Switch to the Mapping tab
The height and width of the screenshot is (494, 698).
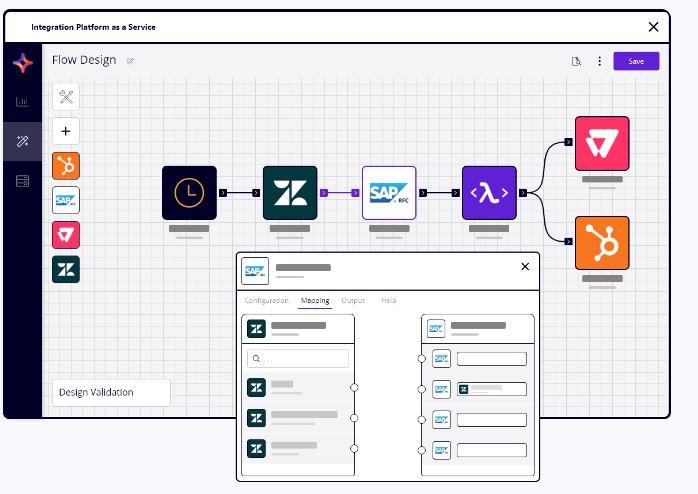[315, 300]
